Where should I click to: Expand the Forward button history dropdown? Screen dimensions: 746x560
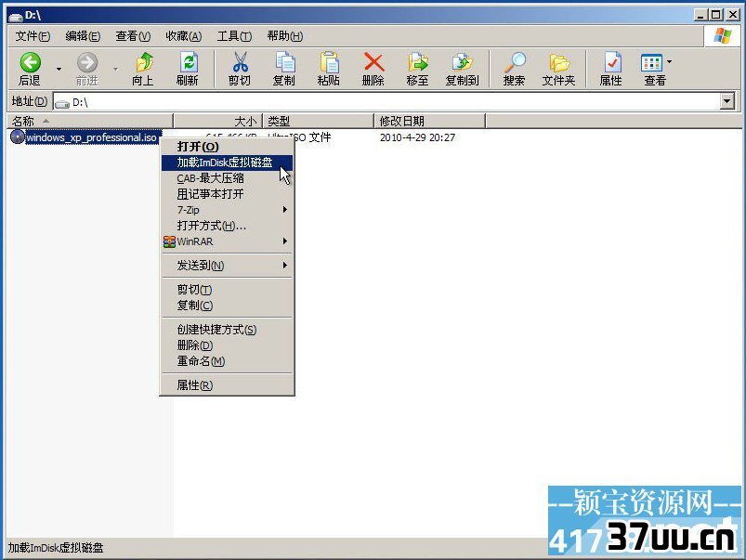tap(115, 70)
